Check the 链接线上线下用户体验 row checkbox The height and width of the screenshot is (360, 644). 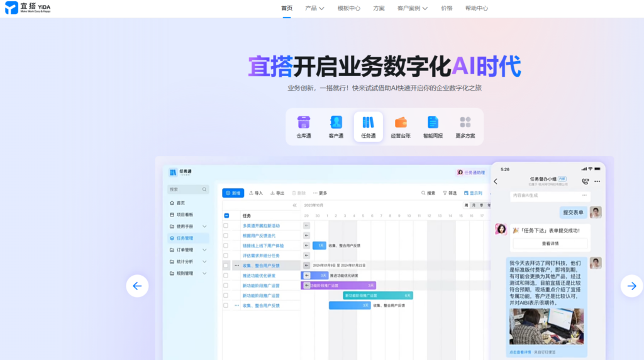tap(226, 245)
